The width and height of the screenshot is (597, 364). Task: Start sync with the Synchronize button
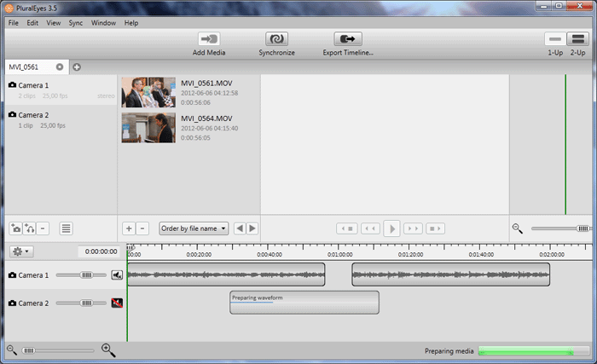coord(276,39)
